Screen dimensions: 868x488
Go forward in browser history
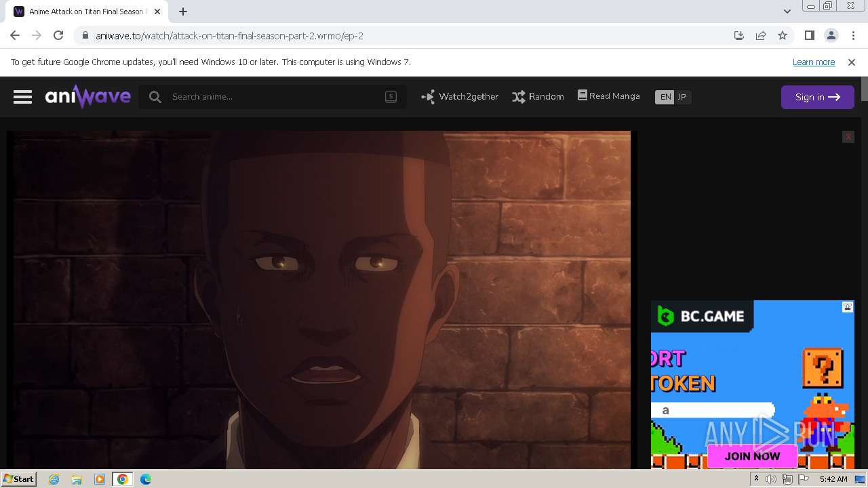click(37, 36)
